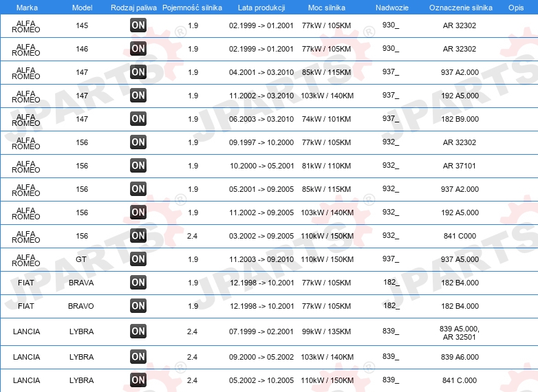Screen dimensions: 538x392
Task: Click ON badge in the 147 74kW row
Action: [138, 119]
